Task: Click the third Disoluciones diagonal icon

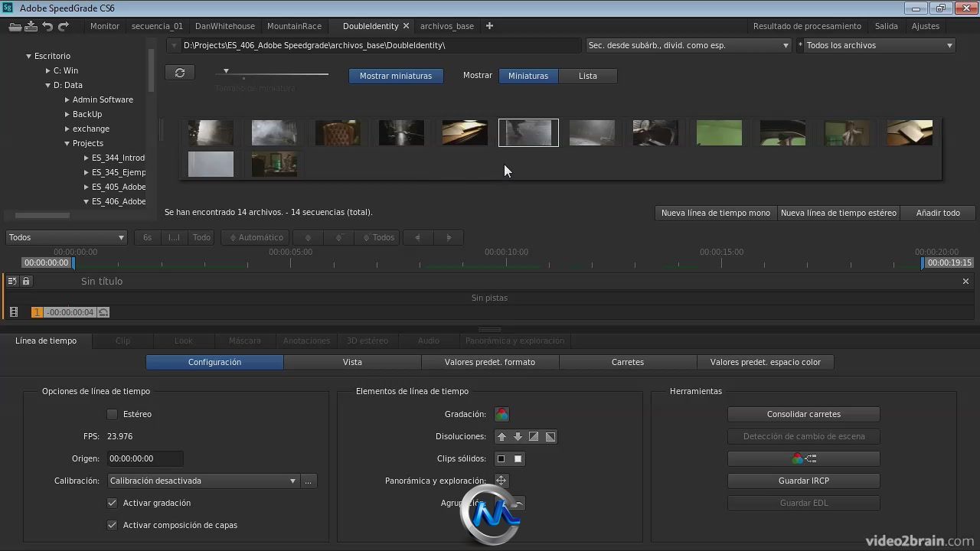Action: pos(534,436)
